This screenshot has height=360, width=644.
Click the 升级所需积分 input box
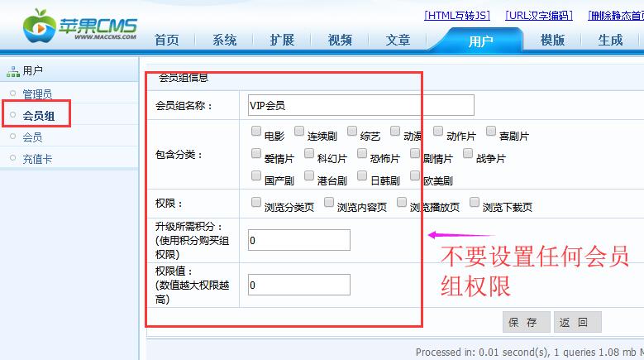pyautogui.click(x=299, y=240)
